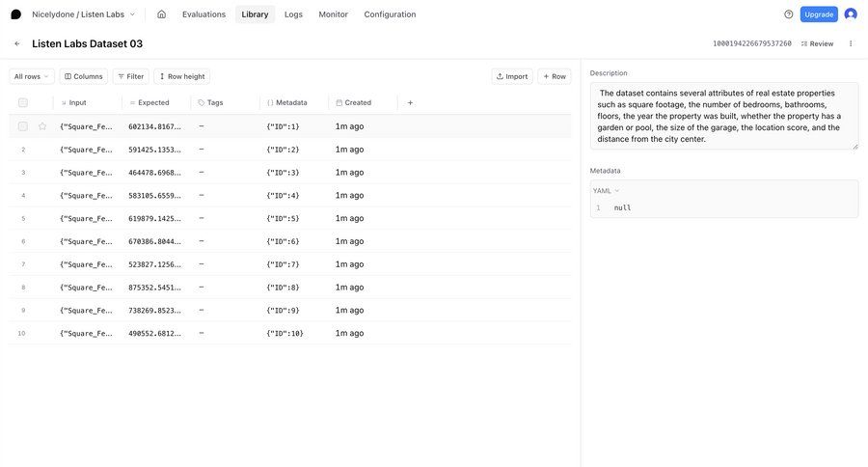The image size is (868, 467).
Task: Copy dataset ID 1000194226679537260
Action: 751,43
